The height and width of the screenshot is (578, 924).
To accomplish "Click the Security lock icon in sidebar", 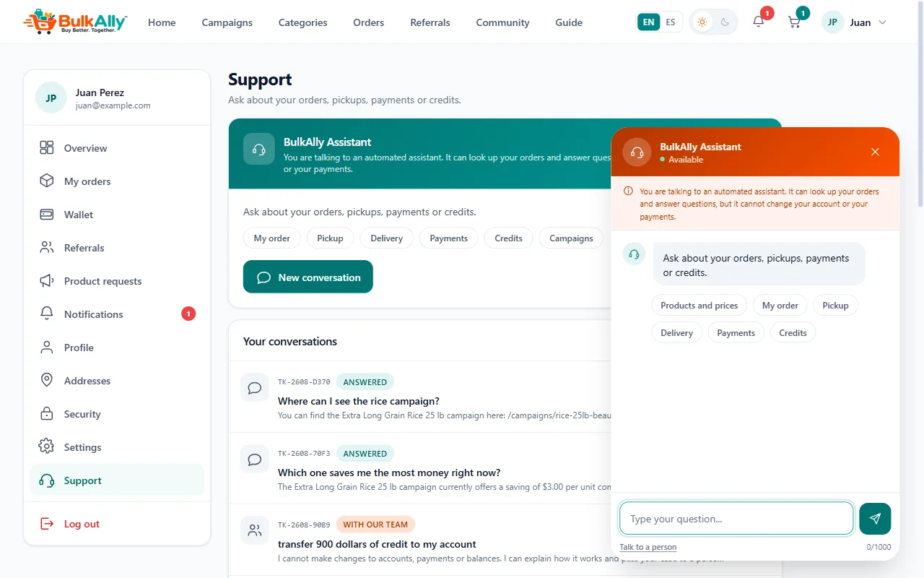I will click(x=47, y=414).
